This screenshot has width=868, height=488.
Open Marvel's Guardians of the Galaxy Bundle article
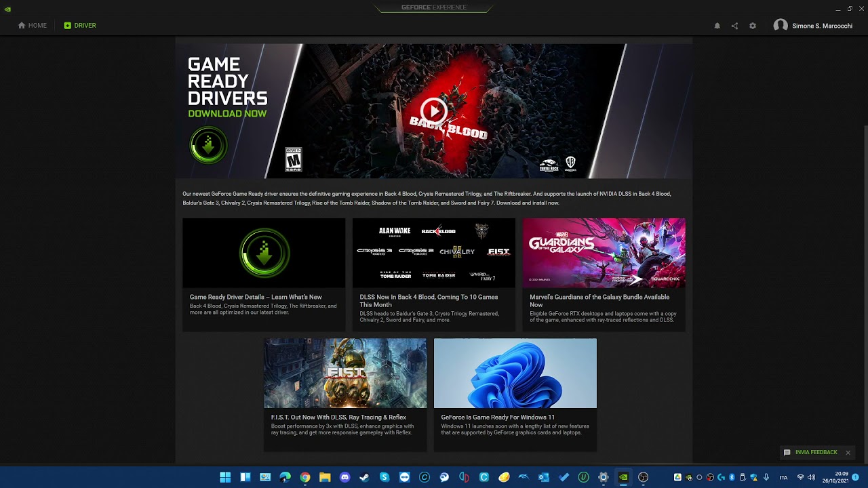pyautogui.click(x=599, y=301)
